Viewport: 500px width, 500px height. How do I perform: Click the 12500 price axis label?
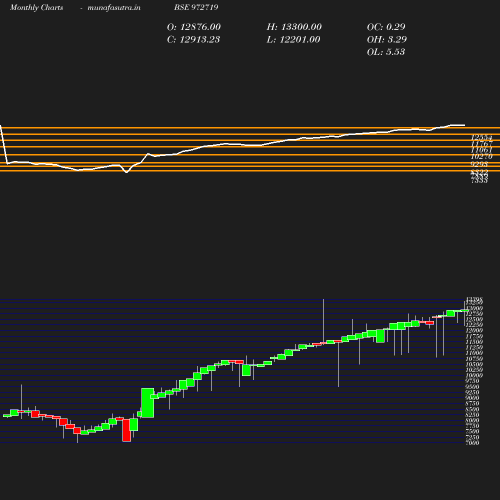pyautogui.click(x=474, y=319)
